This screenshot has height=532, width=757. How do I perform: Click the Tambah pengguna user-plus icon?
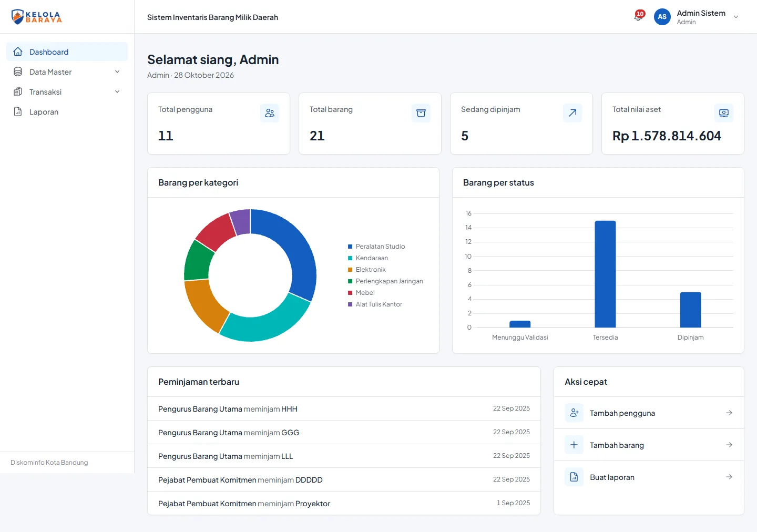pos(574,413)
